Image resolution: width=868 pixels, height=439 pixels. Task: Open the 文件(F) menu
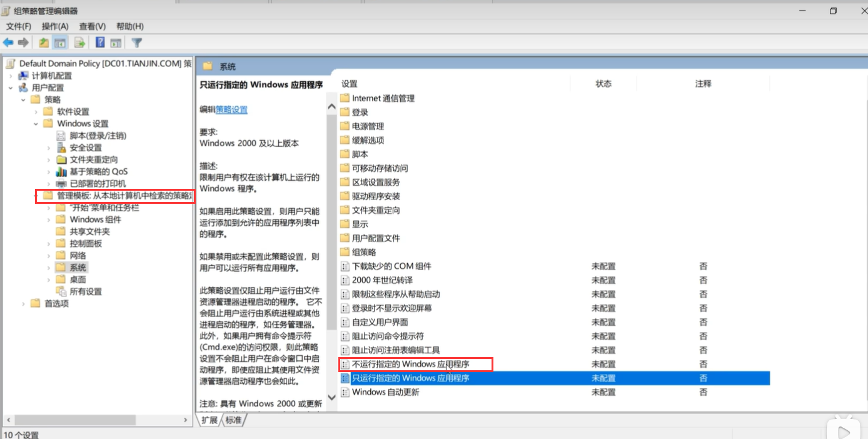pyautogui.click(x=19, y=26)
